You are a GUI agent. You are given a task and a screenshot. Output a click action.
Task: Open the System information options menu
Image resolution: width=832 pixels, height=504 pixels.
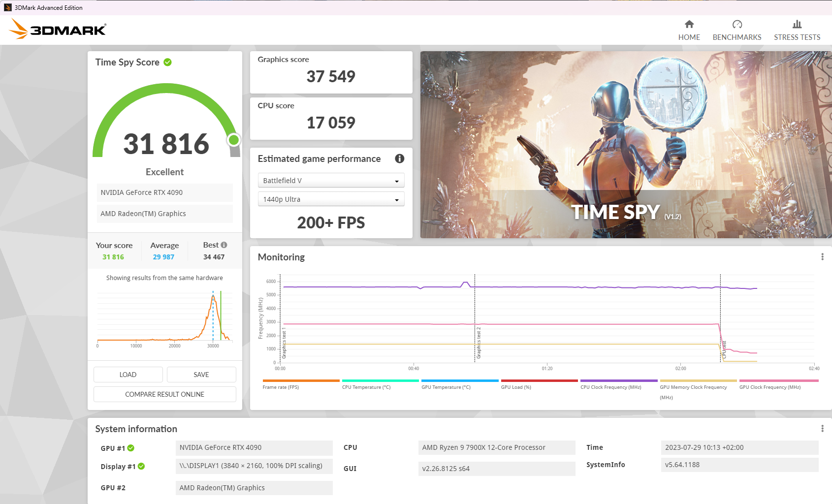tap(822, 429)
